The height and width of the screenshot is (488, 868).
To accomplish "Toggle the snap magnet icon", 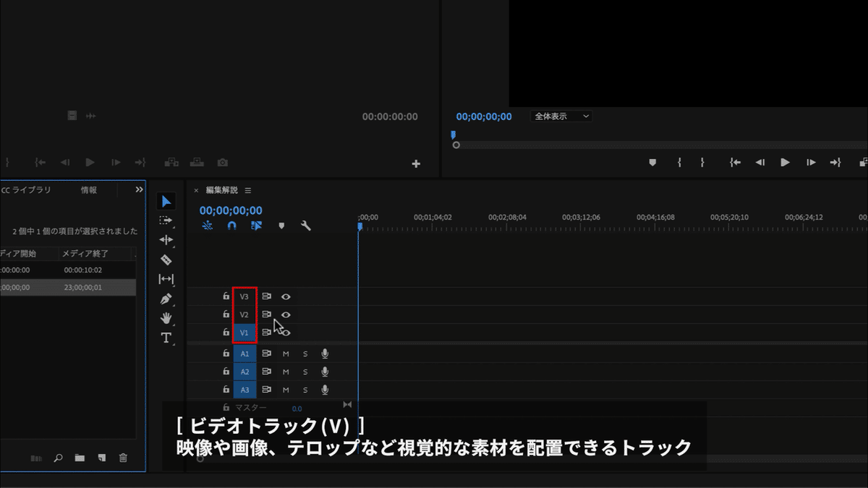I will point(231,226).
